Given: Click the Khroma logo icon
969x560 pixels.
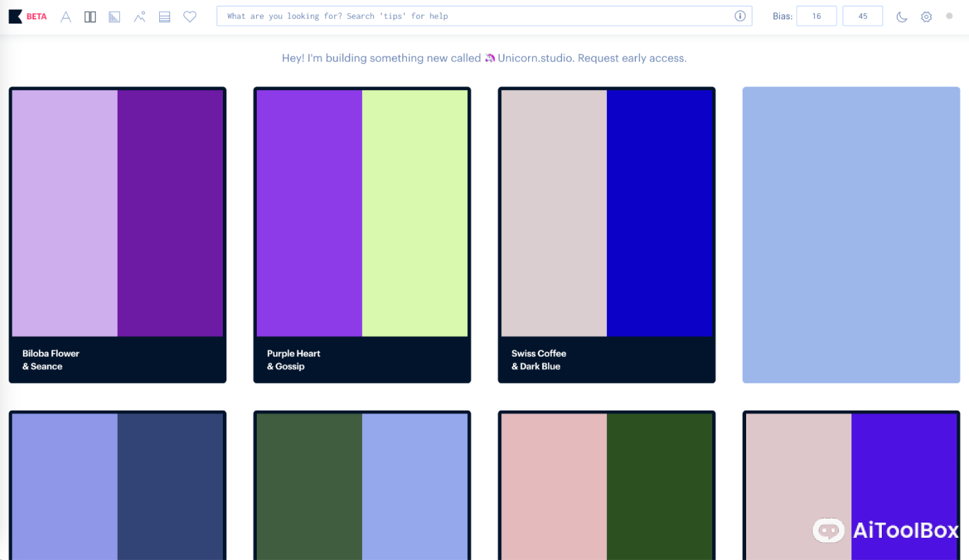Looking at the screenshot, I should point(15,17).
